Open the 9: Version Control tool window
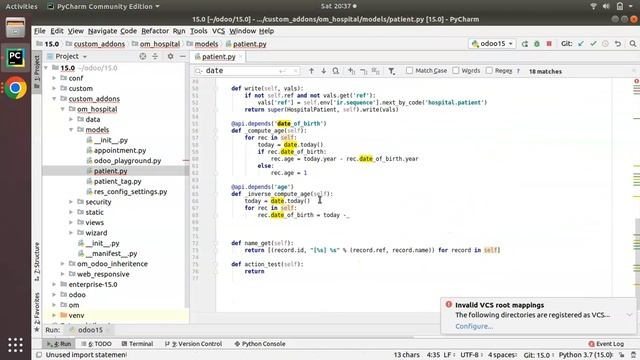Image resolution: width=640 pixels, height=360 pixels. [x=193, y=344]
